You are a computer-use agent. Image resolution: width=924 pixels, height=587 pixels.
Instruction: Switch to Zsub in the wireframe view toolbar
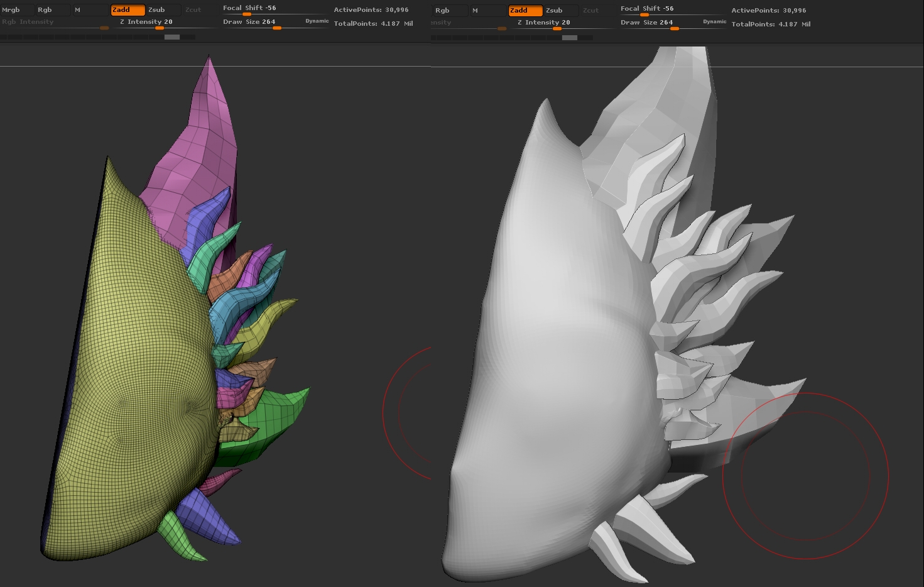tap(164, 10)
